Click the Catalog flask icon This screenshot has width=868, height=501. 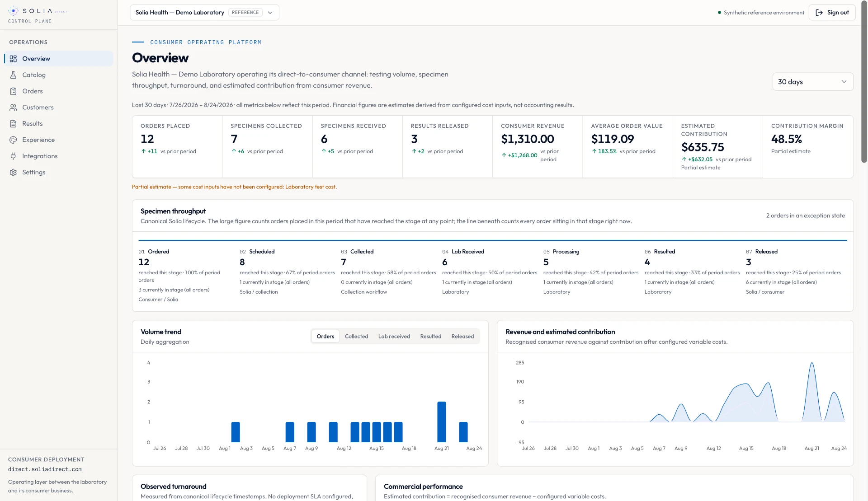[x=13, y=75]
